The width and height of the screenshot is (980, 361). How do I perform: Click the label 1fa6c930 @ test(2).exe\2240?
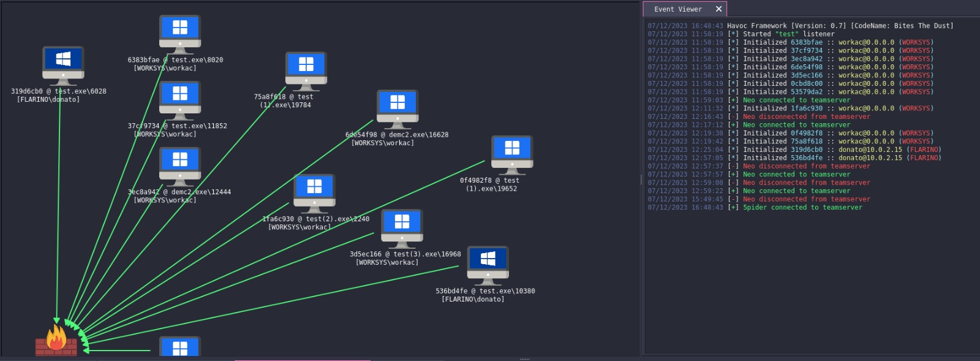click(x=315, y=219)
